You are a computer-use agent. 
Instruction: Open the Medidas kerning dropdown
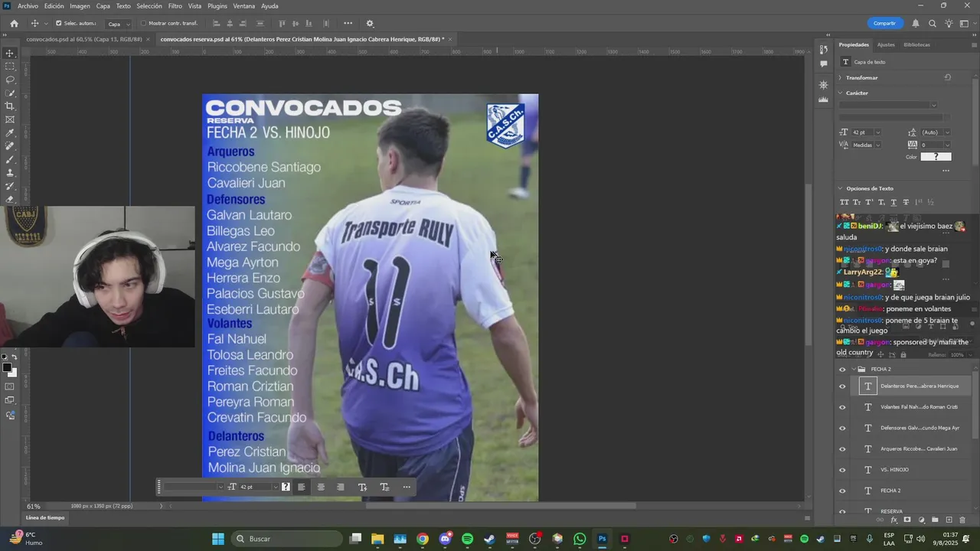(x=877, y=145)
